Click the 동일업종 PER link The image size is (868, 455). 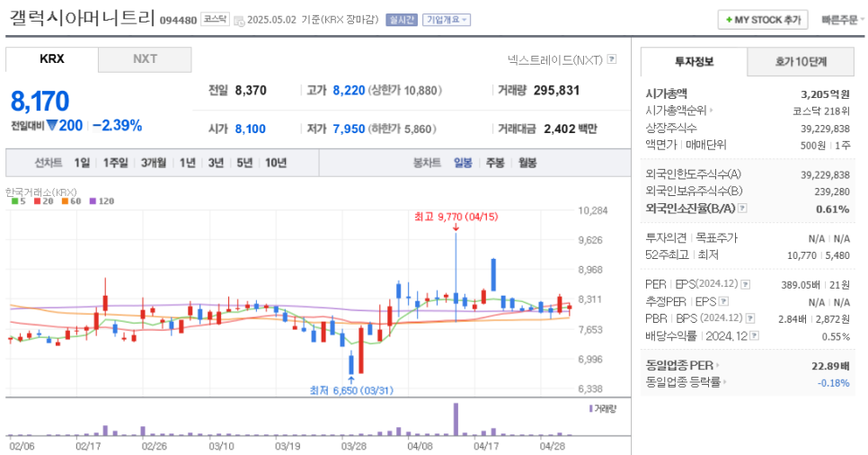click(679, 366)
